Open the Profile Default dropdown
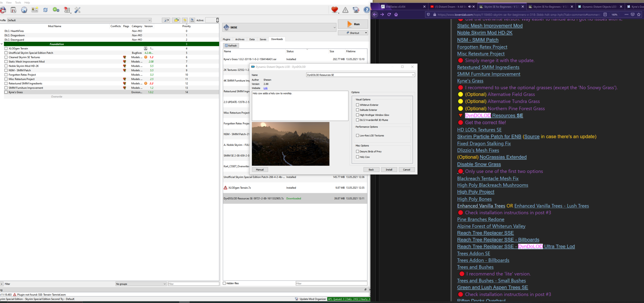644x303 pixels. 79,20
